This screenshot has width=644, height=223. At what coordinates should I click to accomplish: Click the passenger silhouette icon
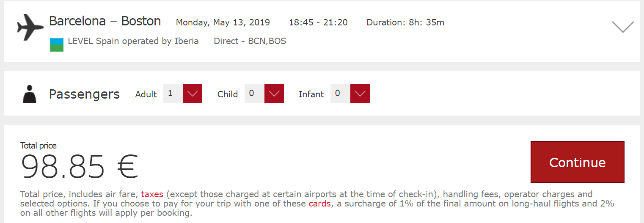pos(30,94)
